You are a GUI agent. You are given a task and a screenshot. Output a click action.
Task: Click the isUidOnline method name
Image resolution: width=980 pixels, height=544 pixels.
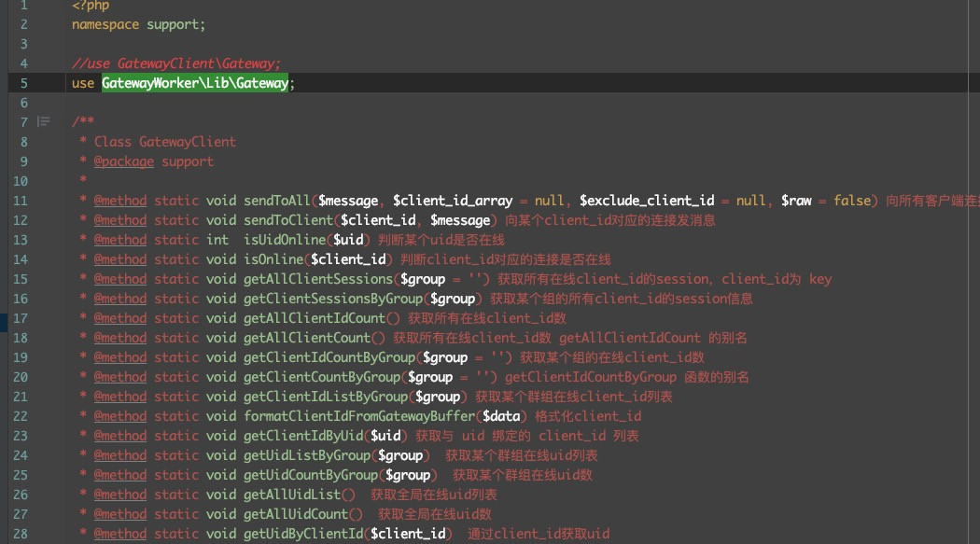click(x=285, y=240)
